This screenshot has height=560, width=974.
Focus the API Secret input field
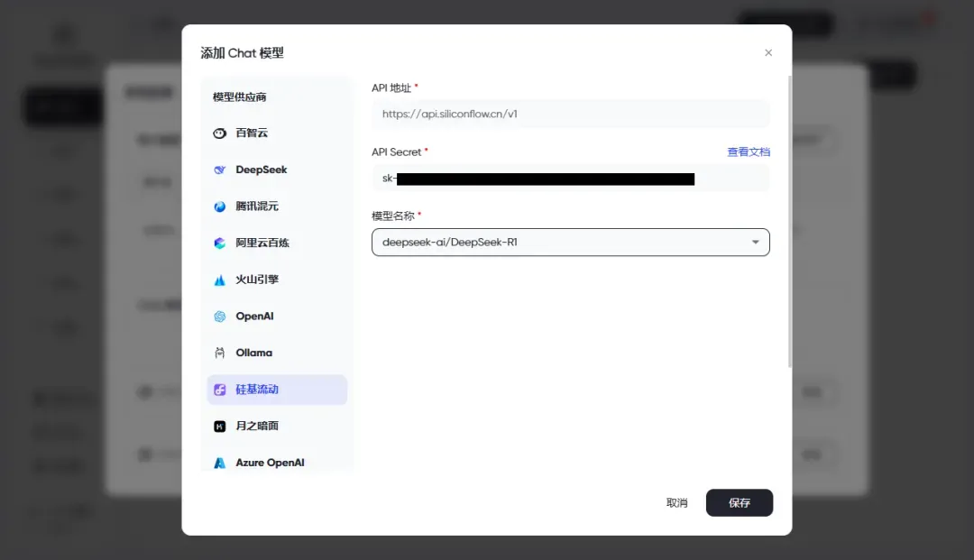(x=570, y=179)
